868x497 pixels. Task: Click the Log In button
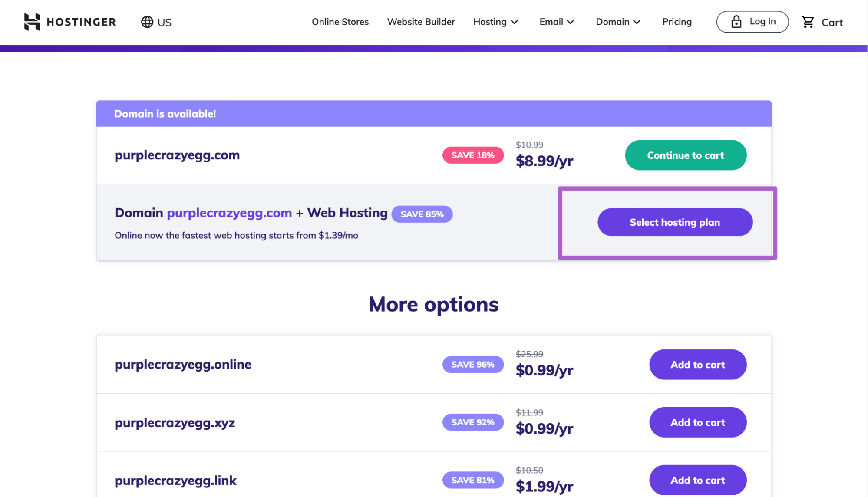pos(752,21)
